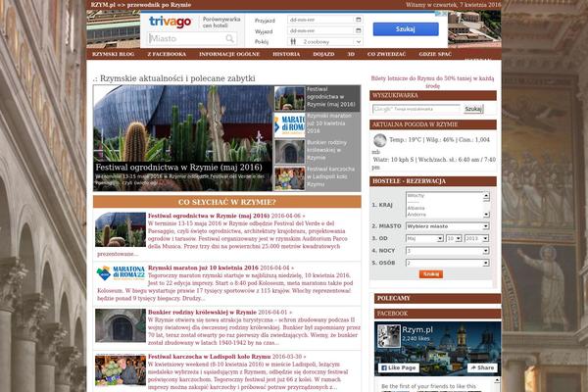Select Festiwal ogrodnictwa slider thumbnail
The image size is (588, 392).
289,98
